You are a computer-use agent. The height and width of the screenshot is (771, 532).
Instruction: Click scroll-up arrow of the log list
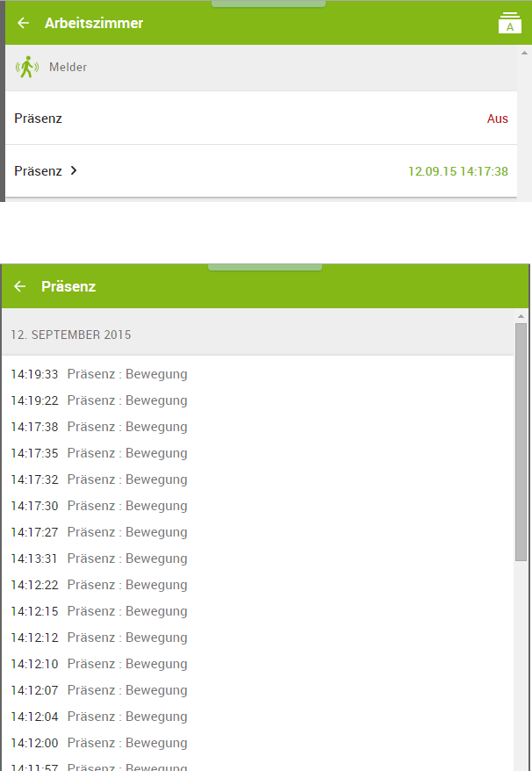(521, 316)
